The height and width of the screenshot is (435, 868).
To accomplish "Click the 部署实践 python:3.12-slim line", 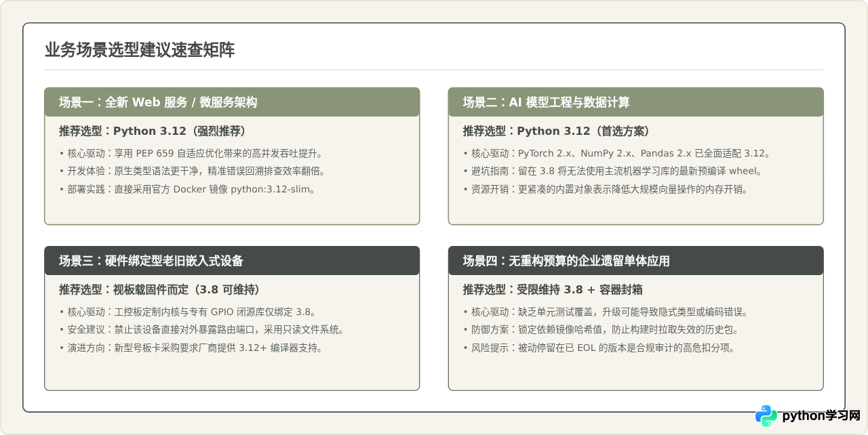I will pos(187,189).
